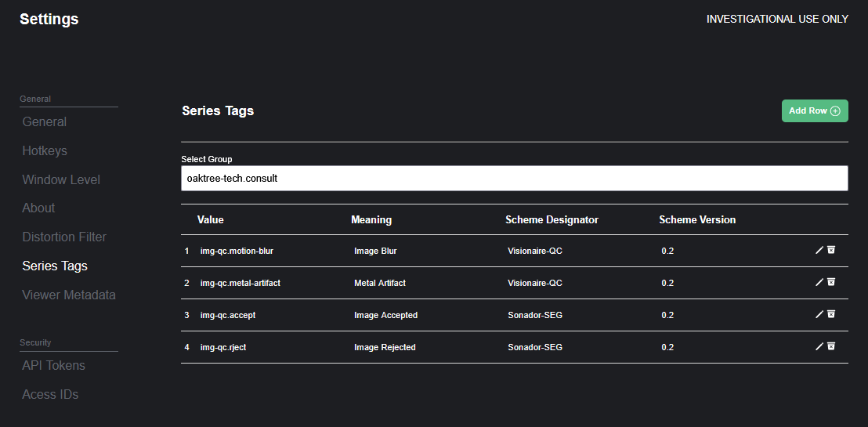Delete the img-qc.accept row
The width and height of the screenshot is (868, 427).
(x=831, y=314)
